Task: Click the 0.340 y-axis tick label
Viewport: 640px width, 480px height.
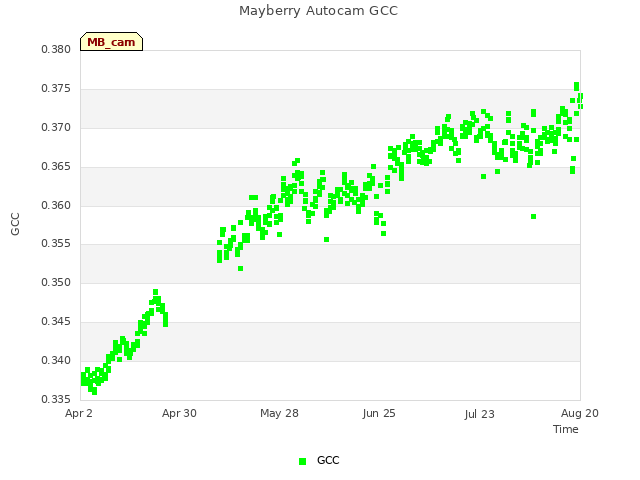Action: pyautogui.click(x=56, y=360)
